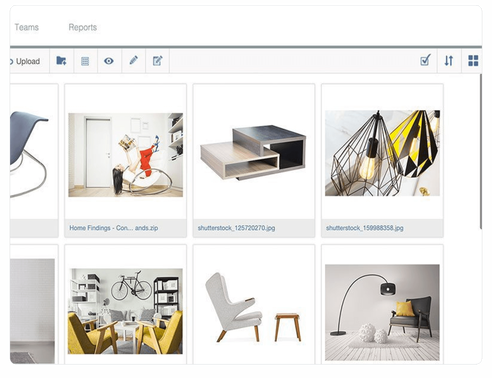The height and width of the screenshot is (378, 492).
Task: Open the Teams tab
Action: pyautogui.click(x=27, y=27)
